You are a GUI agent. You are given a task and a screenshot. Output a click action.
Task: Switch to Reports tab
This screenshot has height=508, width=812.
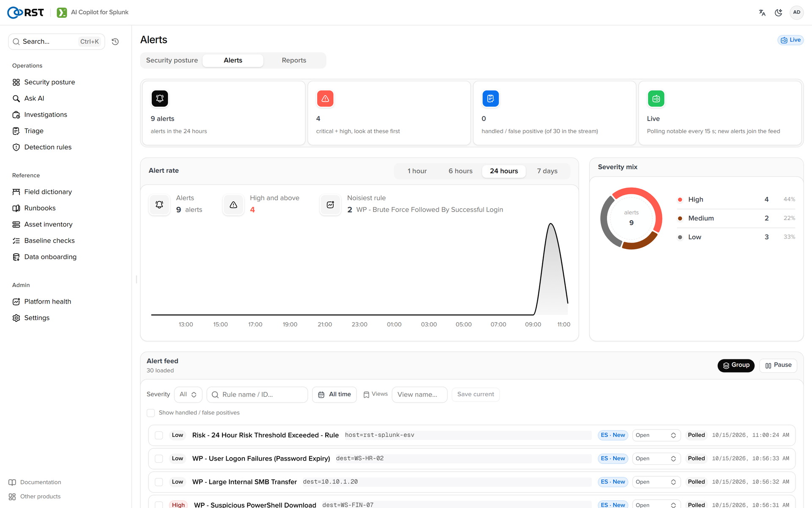pyautogui.click(x=294, y=60)
